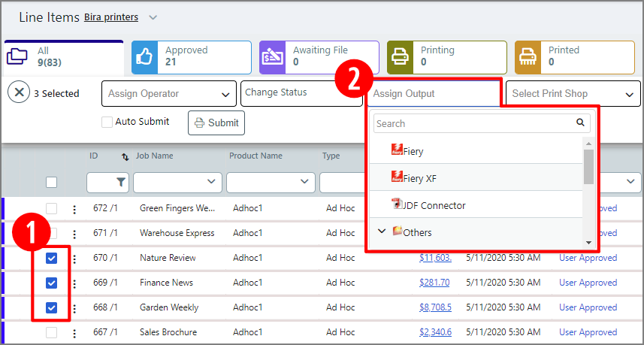Switch to the Approved tab
The width and height of the screenshot is (644, 345).
191,57
